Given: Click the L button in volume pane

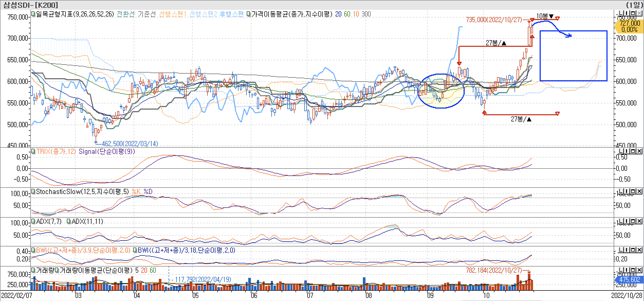Looking at the screenshot, I should 620,270.
